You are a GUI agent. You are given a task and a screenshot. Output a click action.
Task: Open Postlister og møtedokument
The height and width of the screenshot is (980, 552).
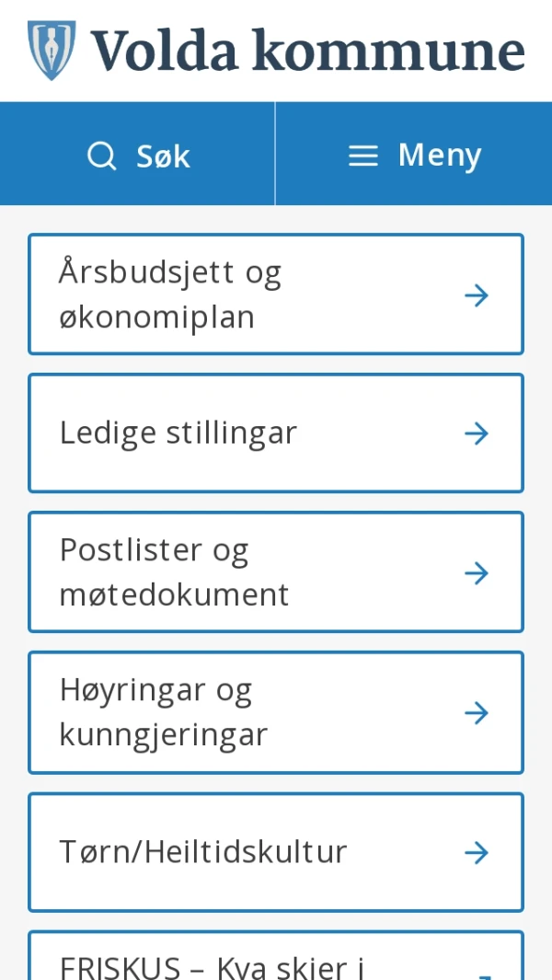point(276,572)
